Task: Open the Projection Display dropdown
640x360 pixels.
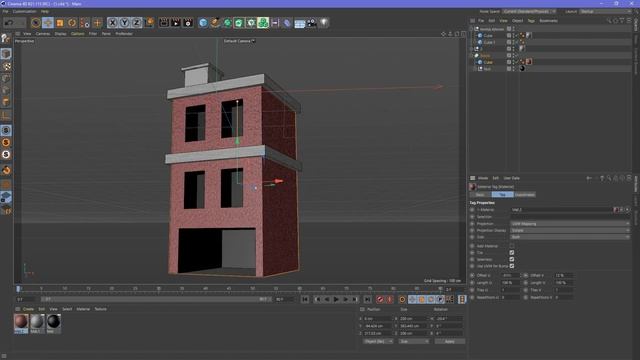Action: coord(570,230)
